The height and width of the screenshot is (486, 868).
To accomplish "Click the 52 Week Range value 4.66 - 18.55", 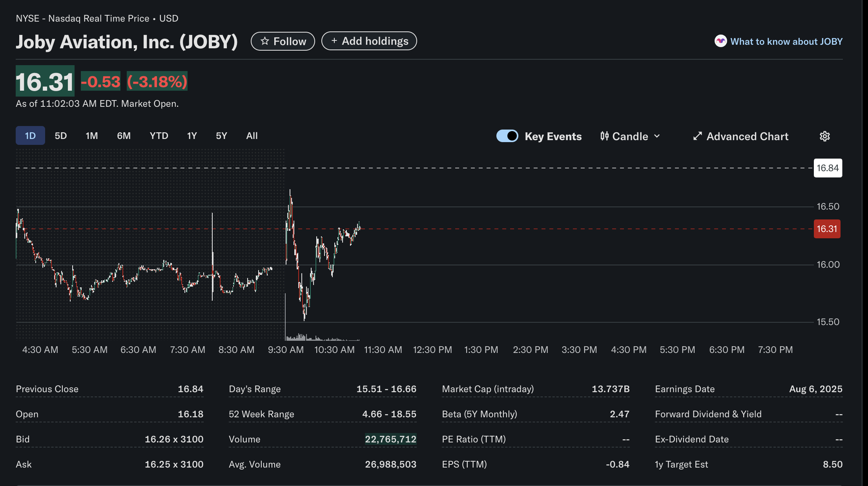I will [x=389, y=414].
